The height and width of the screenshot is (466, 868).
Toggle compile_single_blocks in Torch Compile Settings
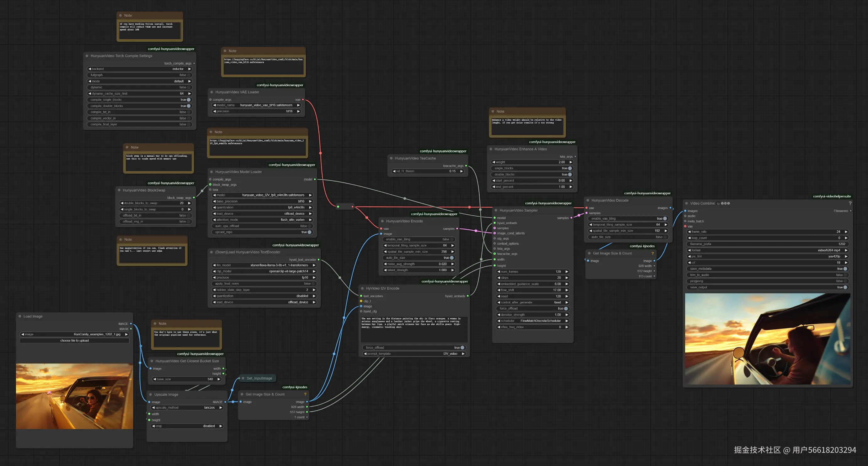[188, 100]
